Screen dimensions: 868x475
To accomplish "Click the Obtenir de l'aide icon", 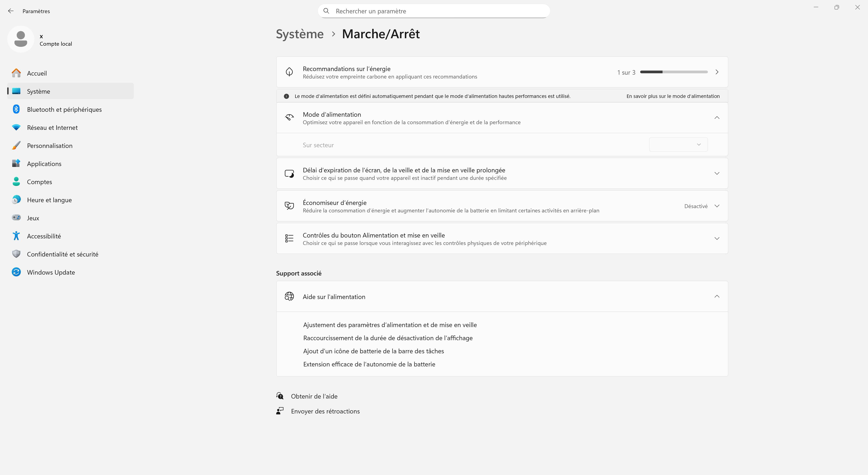I will pos(280,396).
